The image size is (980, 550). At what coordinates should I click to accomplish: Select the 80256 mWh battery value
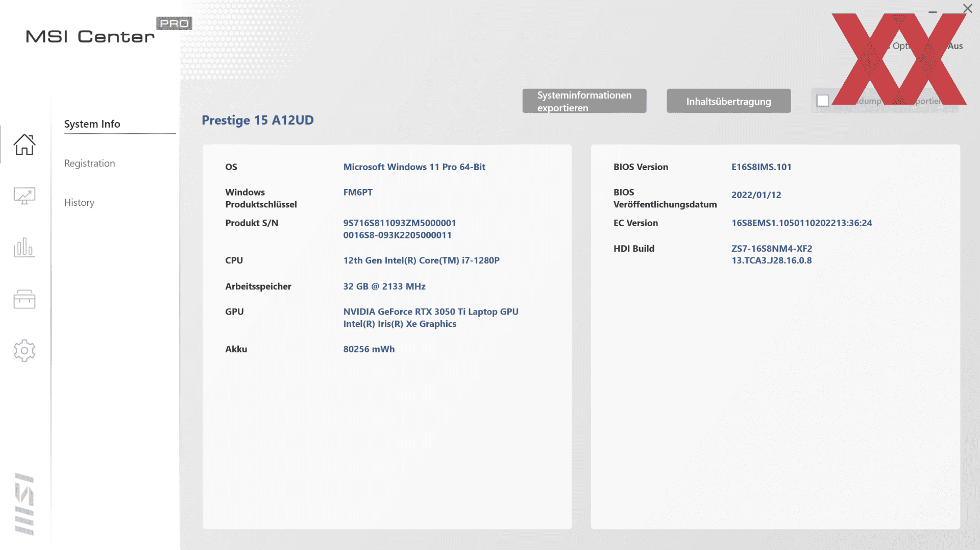tap(369, 349)
